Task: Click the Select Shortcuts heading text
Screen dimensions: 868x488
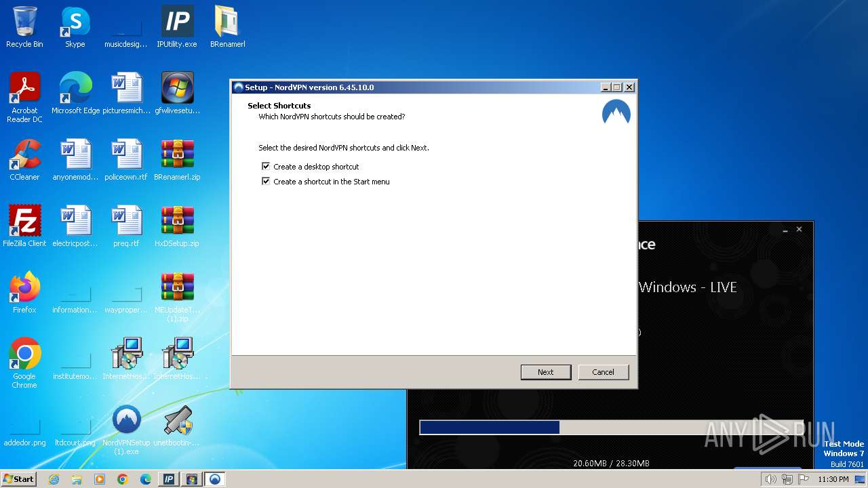Action: pyautogui.click(x=279, y=106)
